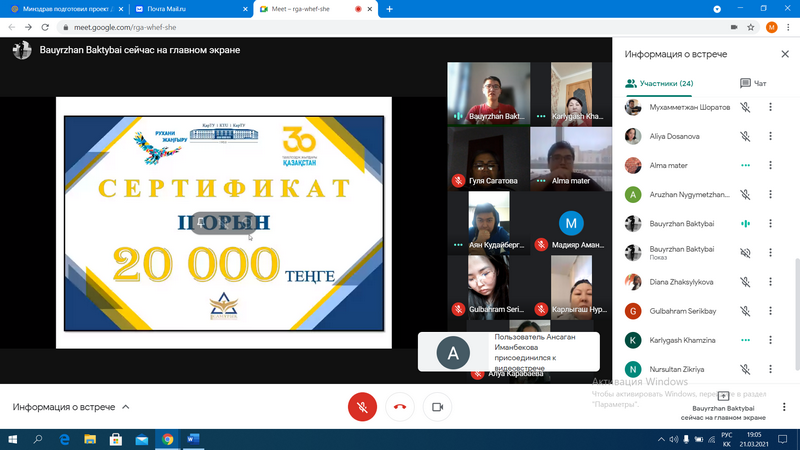800x450 pixels.
Task: Mute Мухамметжан Шоратов microphone icon
Action: coord(745,107)
